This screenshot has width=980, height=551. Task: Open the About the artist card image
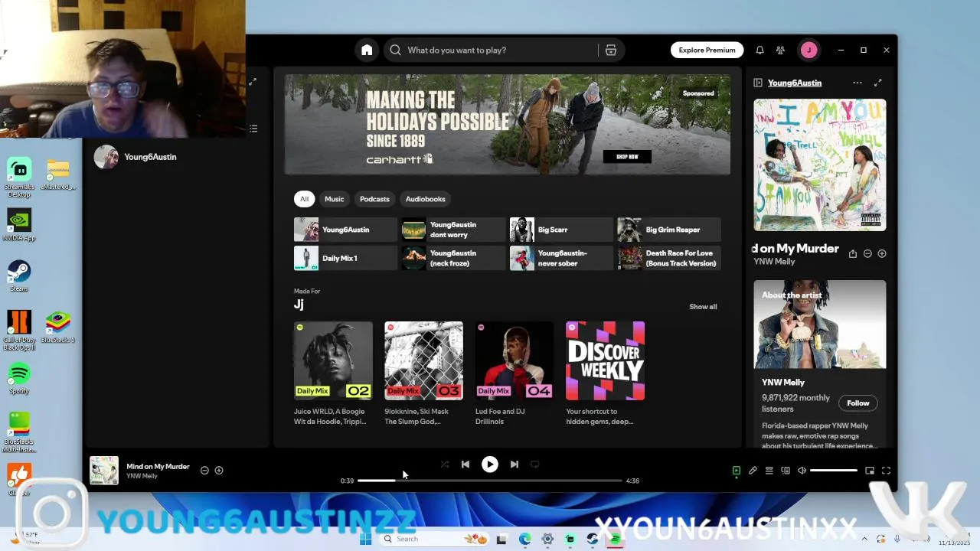(820, 324)
